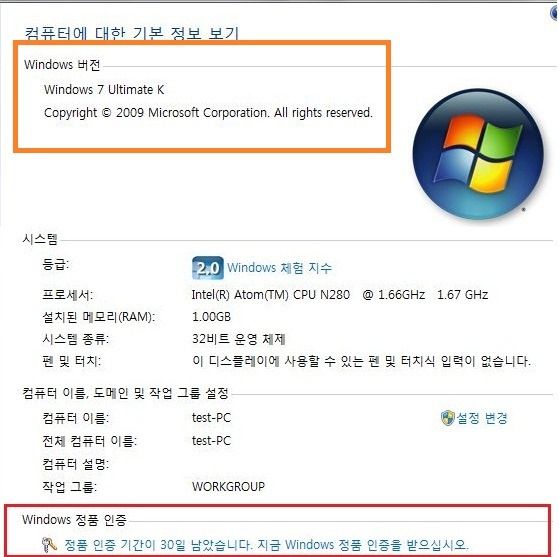Click the 2.0 Windows Experience Index score badge
The width and height of the screenshot is (559, 557).
(x=208, y=267)
